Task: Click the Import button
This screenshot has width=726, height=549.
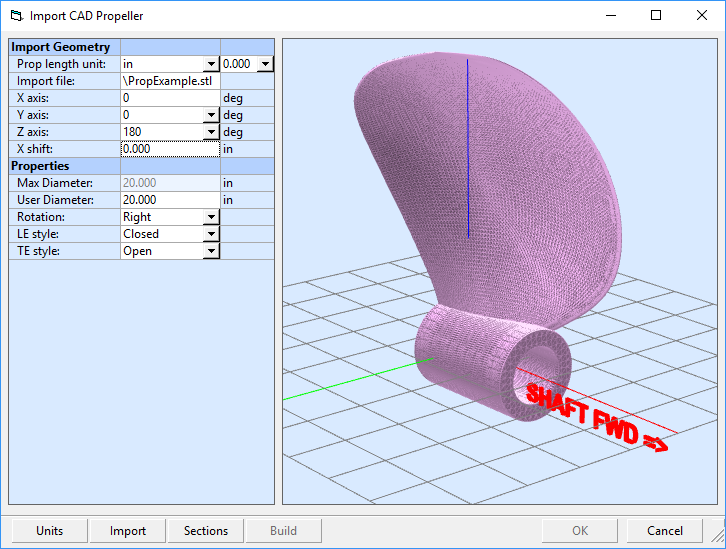Action: pos(128,531)
